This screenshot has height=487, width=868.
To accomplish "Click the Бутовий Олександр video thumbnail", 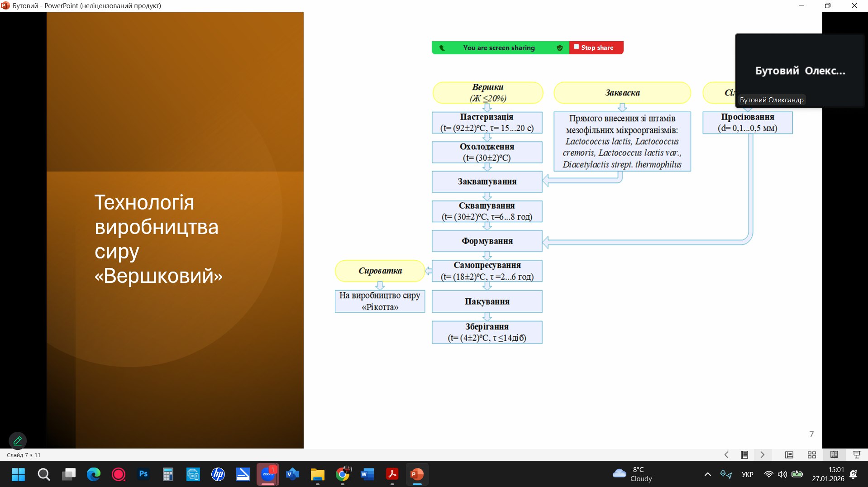I will (x=800, y=71).
